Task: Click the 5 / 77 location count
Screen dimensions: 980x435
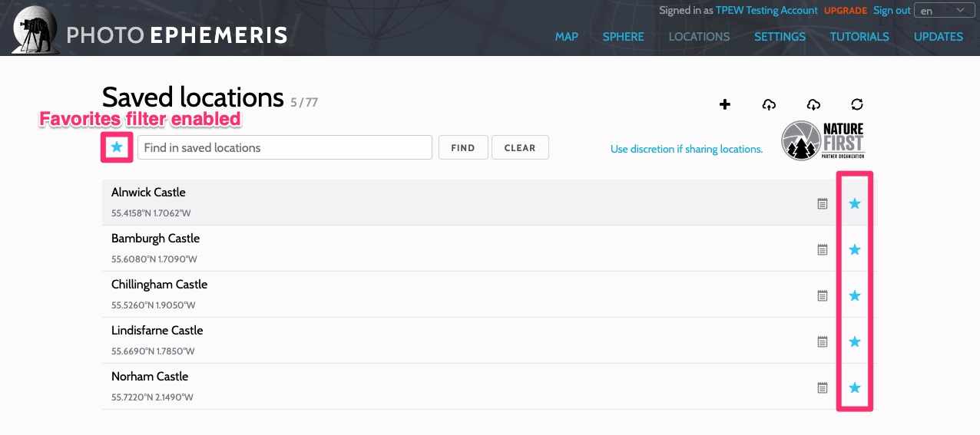Action: click(x=304, y=101)
